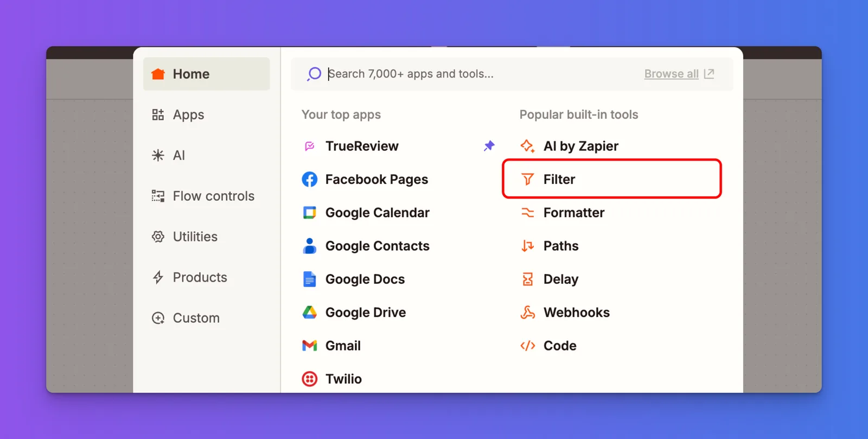
Task: Click the Formatter wavy icon
Action: [x=527, y=213]
